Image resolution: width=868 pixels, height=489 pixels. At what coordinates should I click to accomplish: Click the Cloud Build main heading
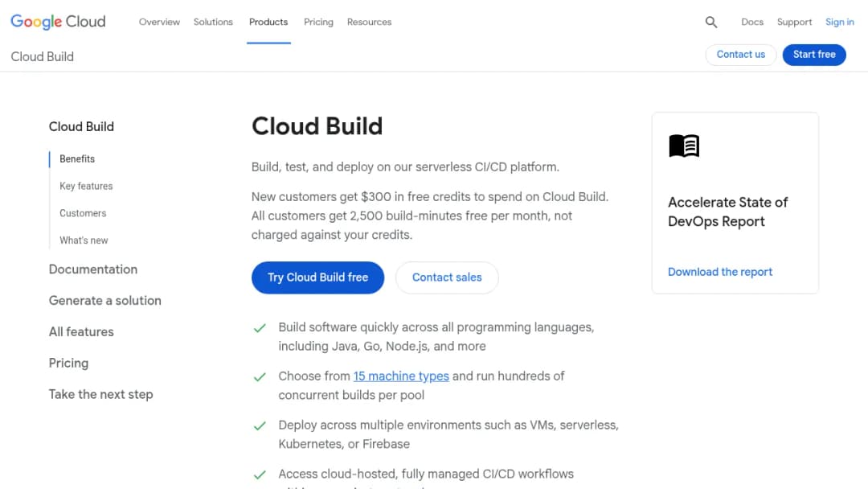pos(317,126)
